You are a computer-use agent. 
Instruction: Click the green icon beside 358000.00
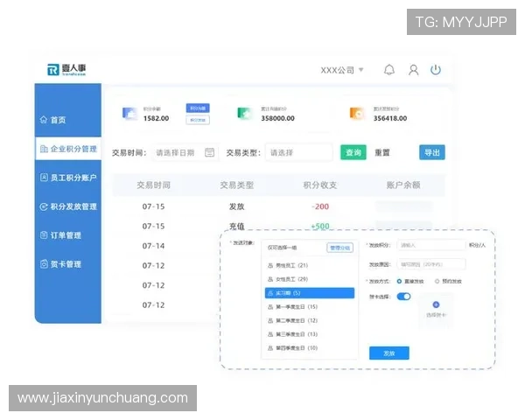pyautogui.click(x=244, y=114)
